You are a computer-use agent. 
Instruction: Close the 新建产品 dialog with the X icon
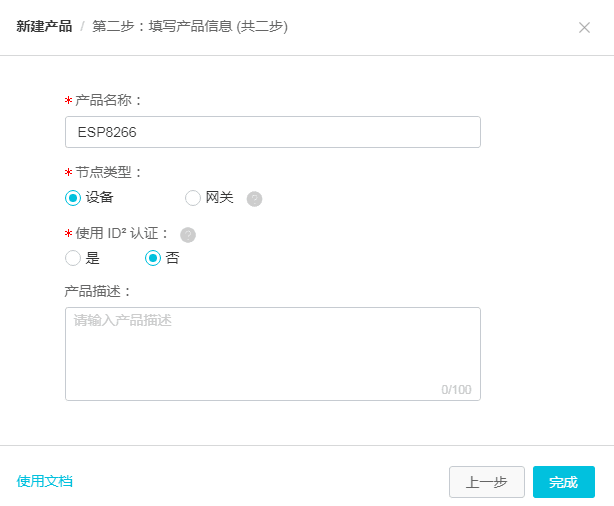584,28
